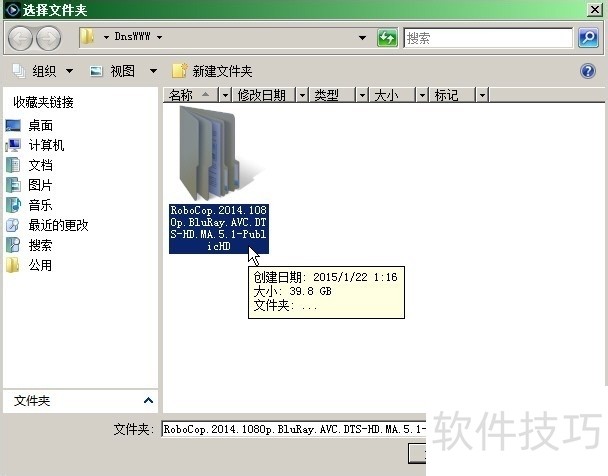Click in the 搜索 search field
608x476 pixels.
click(x=488, y=38)
